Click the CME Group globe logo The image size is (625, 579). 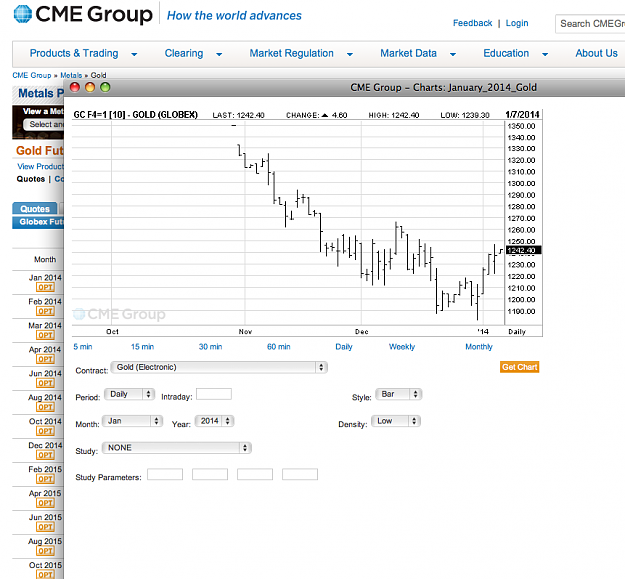pos(23,14)
